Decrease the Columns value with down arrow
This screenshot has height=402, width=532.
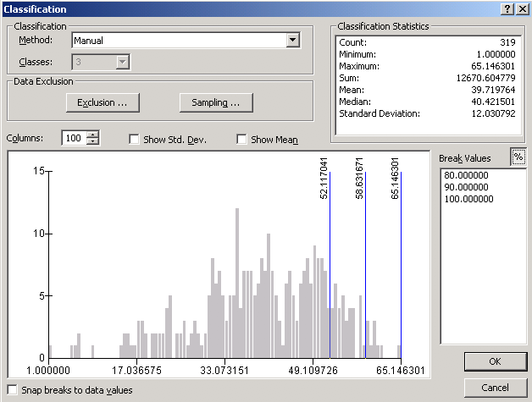pos(93,142)
